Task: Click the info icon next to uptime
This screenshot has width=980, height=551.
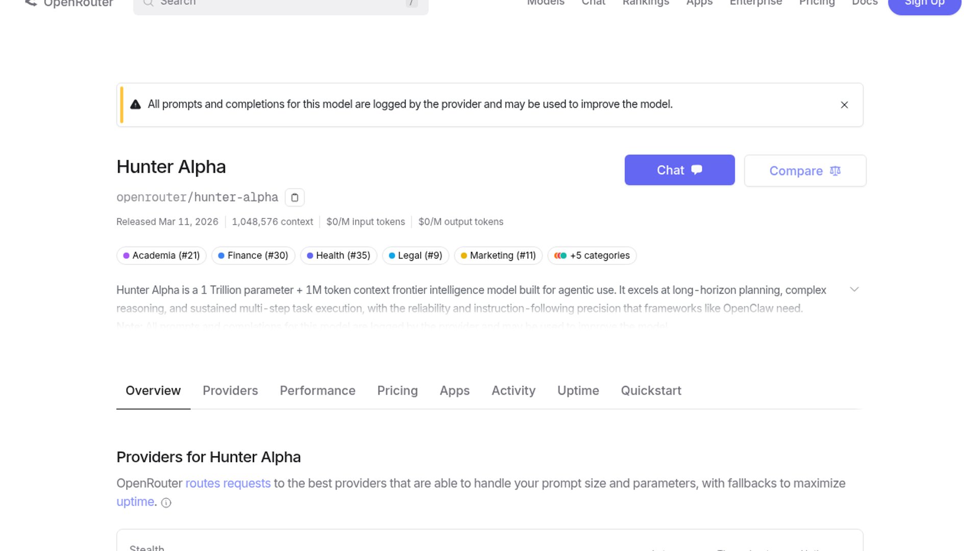Action: pos(166,503)
